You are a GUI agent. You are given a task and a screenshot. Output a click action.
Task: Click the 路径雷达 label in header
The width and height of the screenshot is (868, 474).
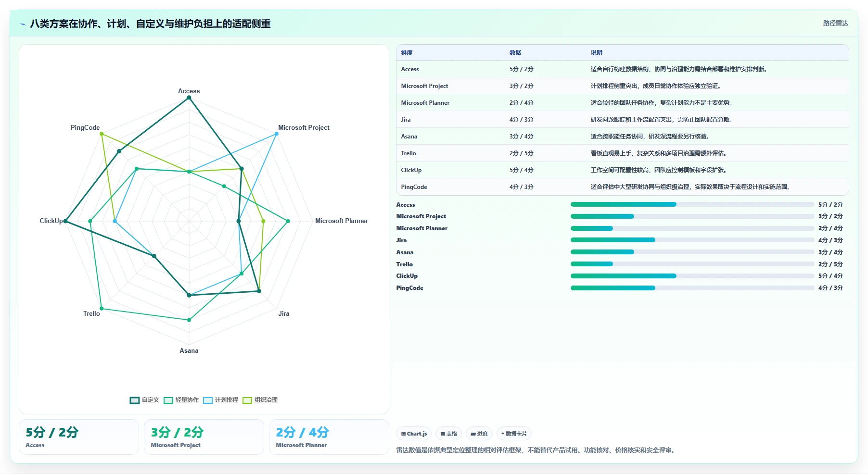click(x=835, y=23)
